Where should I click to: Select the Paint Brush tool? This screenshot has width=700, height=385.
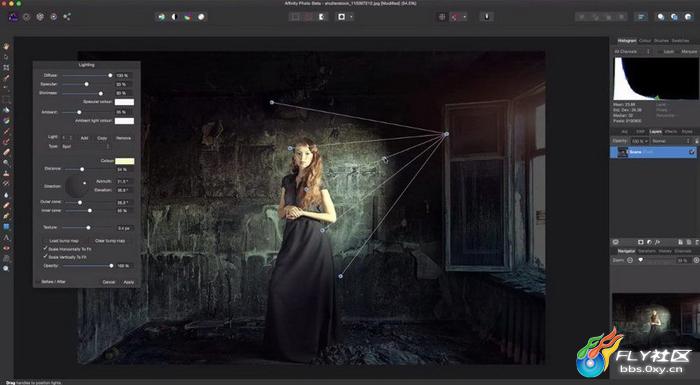tap(6, 131)
